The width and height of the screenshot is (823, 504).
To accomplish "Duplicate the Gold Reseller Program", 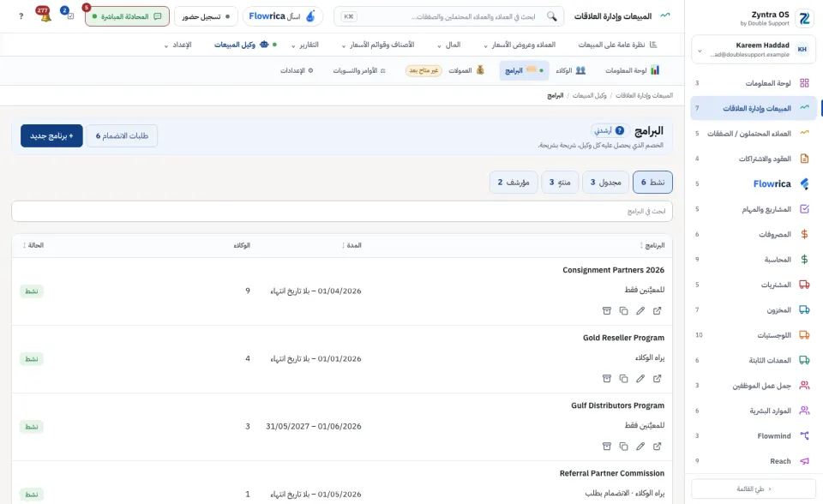I will [x=623, y=379].
